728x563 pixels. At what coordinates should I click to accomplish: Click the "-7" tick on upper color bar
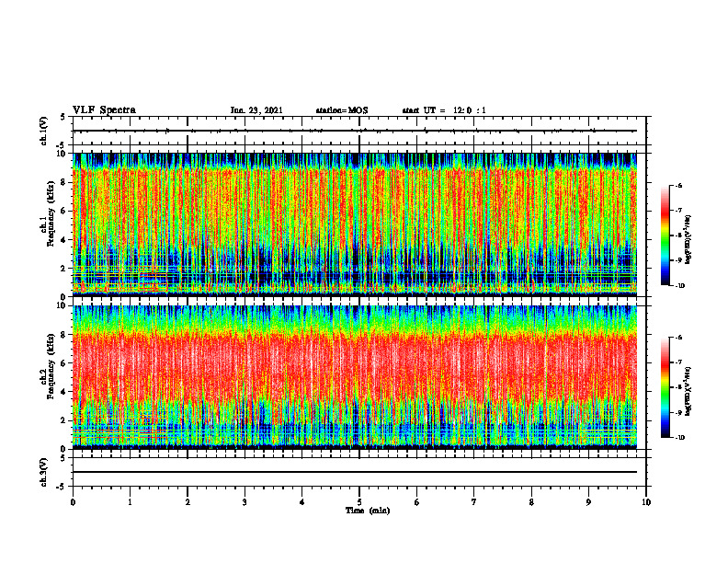[x=678, y=211]
